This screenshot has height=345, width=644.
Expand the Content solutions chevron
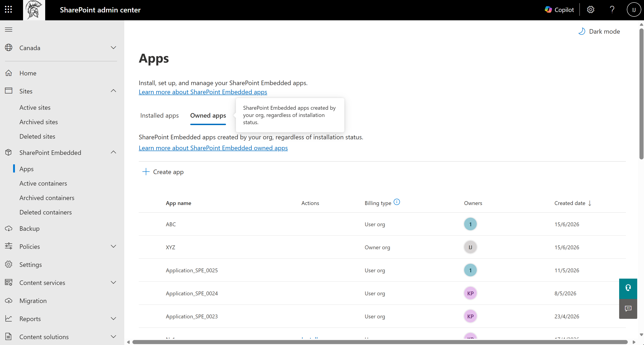click(113, 336)
